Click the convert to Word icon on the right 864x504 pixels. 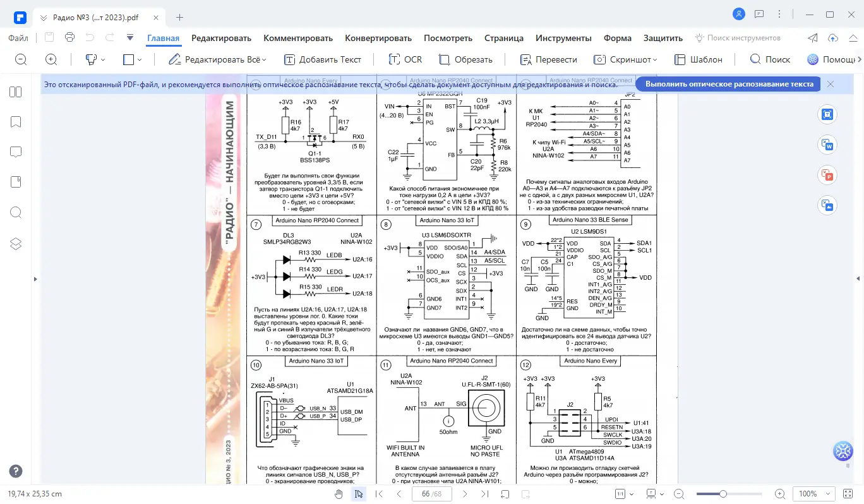[x=827, y=145]
